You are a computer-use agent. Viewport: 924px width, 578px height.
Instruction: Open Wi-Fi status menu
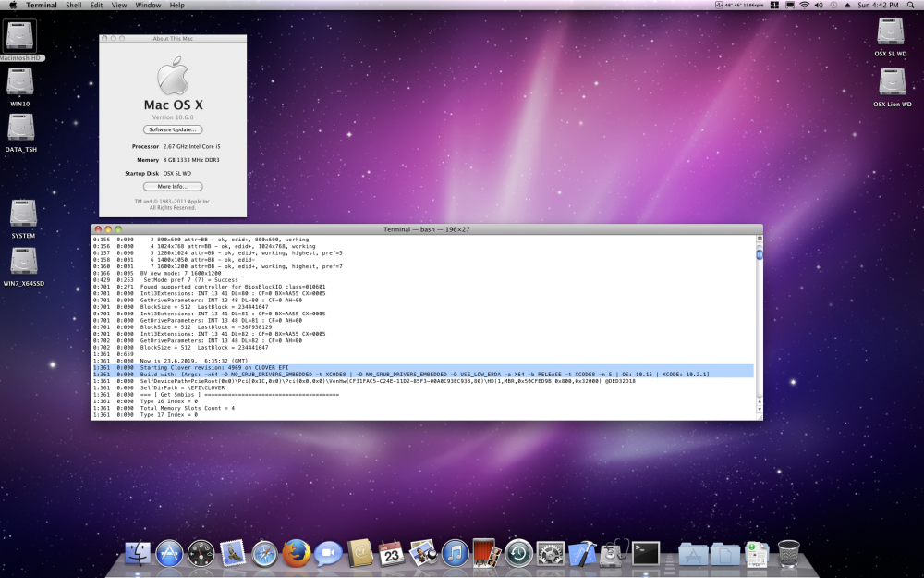coord(805,5)
